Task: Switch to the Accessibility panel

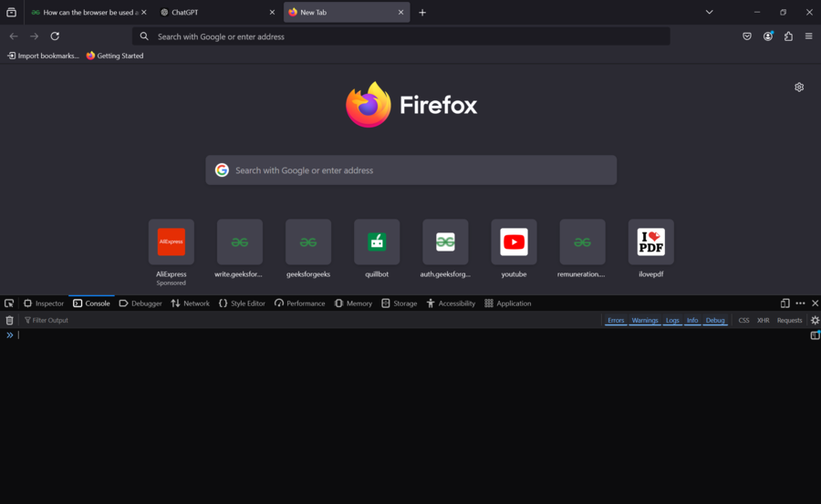Action: click(x=451, y=303)
